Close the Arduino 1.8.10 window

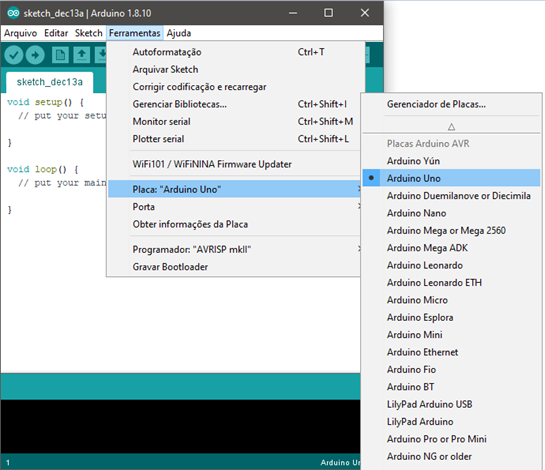click(365, 13)
